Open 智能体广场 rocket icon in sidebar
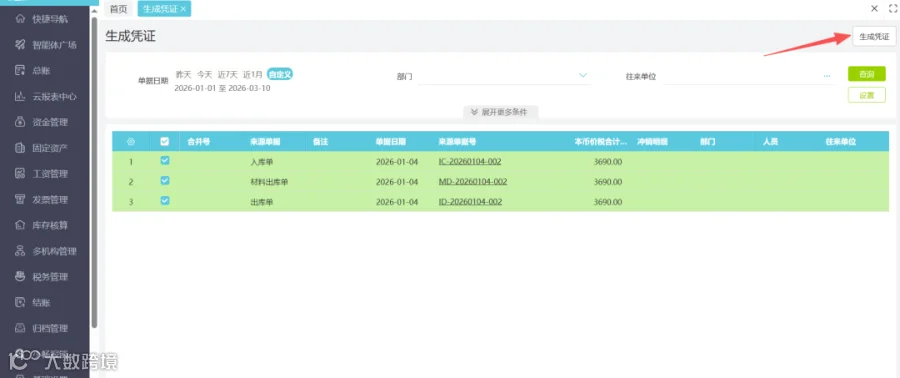900x378 pixels. tap(20, 45)
